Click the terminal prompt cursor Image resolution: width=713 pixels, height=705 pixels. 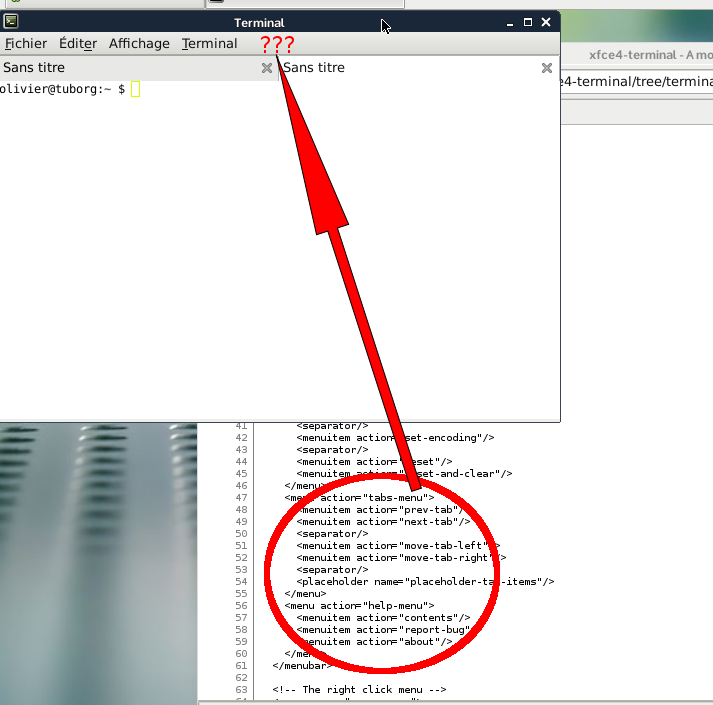(x=136, y=90)
